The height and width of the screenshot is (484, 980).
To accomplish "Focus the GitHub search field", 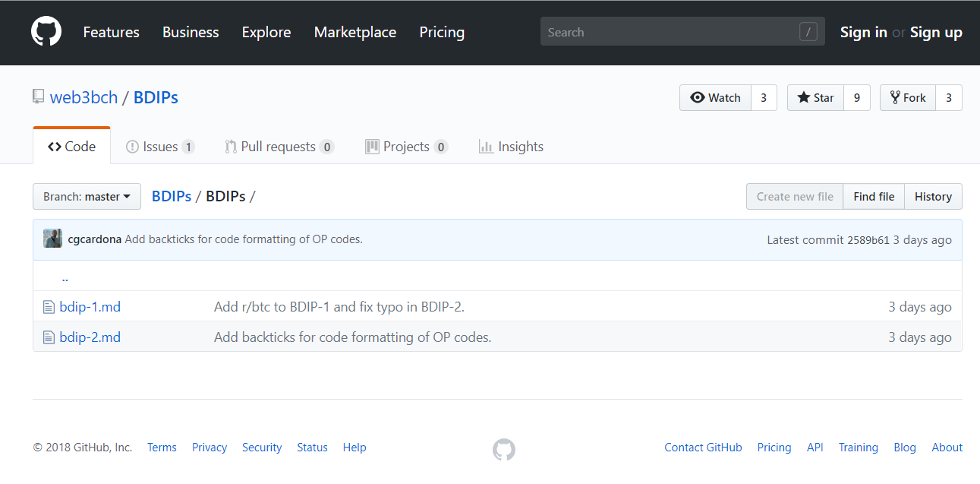I will coord(682,32).
